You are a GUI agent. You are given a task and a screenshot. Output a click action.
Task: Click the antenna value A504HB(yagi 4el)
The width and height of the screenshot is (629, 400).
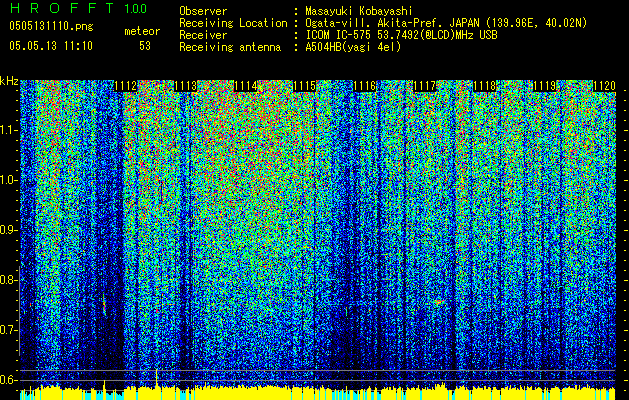[x=353, y=47]
